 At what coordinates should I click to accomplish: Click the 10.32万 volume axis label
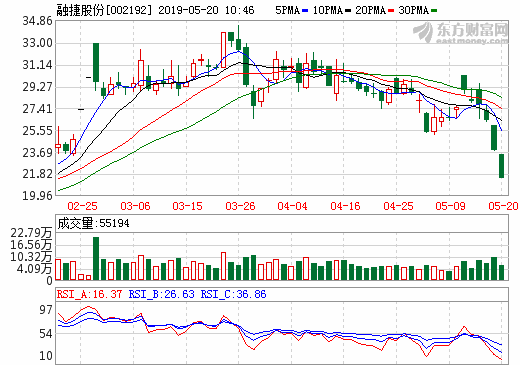click(x=31, y=257)
